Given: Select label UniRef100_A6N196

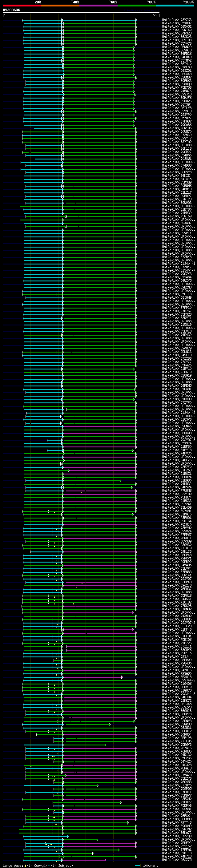Looking at the screenshot, I should click(x=177, y=128).
